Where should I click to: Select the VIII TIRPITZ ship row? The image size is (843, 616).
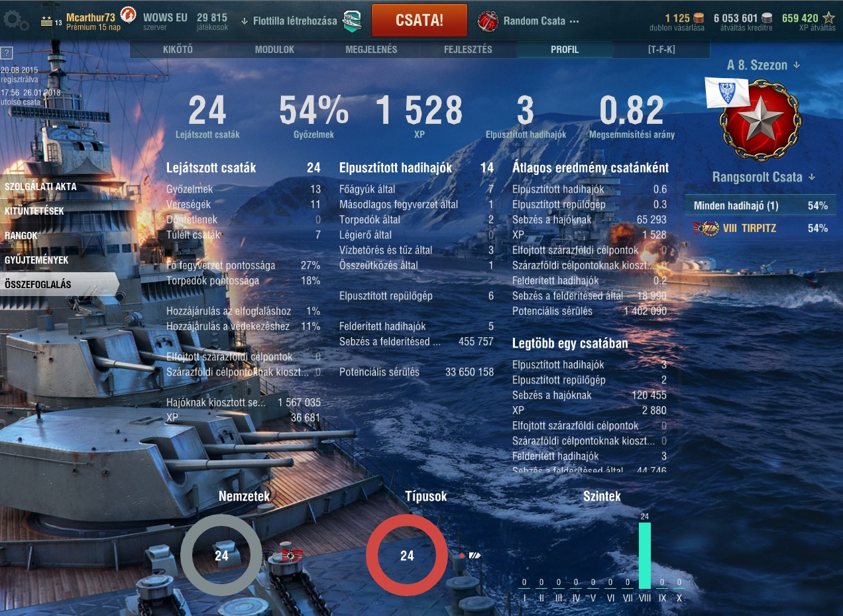tap(760, 228)
